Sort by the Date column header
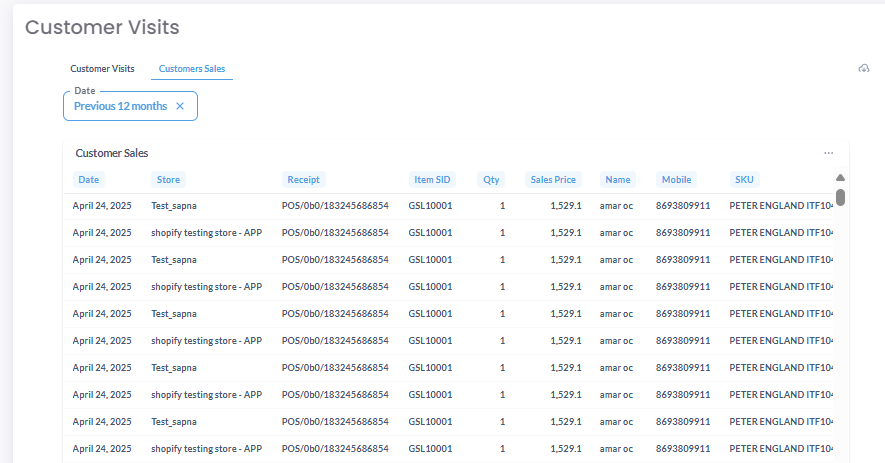This screenshot has width=885, height=463. (x=89, y=180)
